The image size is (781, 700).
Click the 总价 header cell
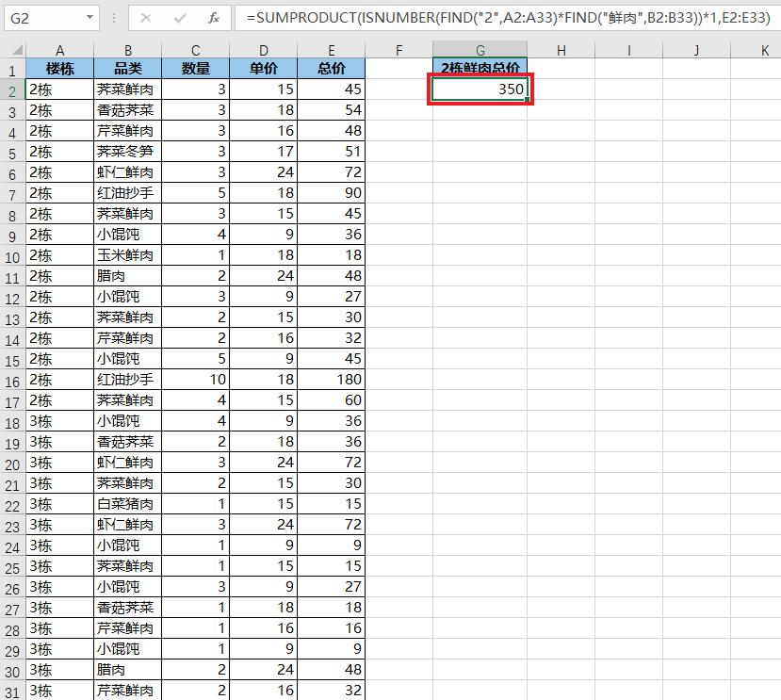click(x=332, y=68)
